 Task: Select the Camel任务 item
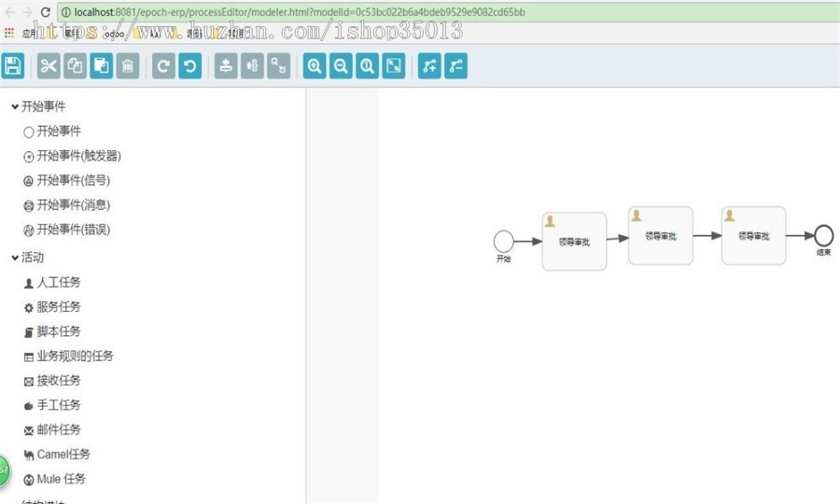[x=57, y=455]
